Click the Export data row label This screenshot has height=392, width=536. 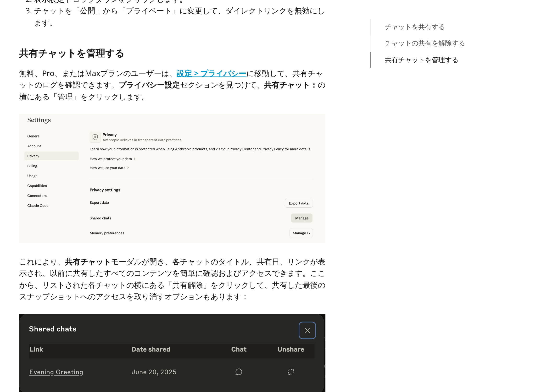[x=99, y=203]
